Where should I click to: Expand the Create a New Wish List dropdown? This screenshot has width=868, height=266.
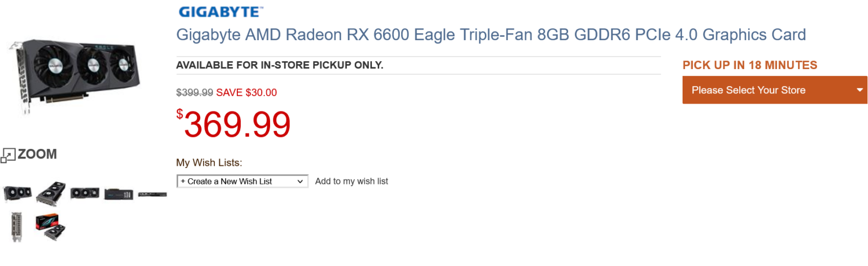coord(242,182)
